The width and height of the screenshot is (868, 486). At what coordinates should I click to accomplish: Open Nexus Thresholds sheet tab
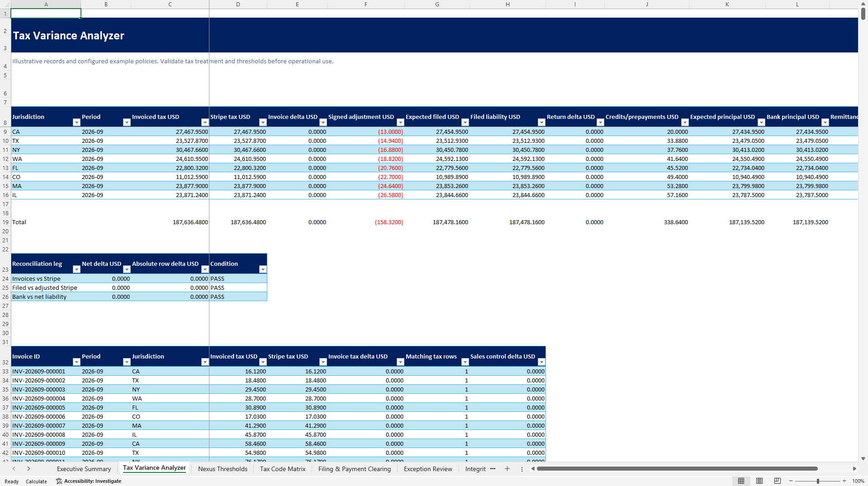click(223, 469)
